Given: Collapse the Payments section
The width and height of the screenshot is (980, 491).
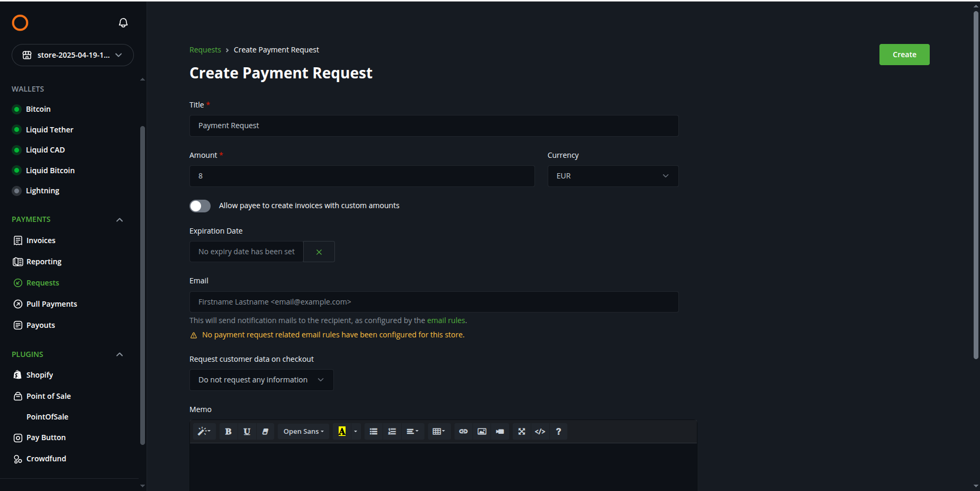Looking at the screenshot, I should (120, 220).
